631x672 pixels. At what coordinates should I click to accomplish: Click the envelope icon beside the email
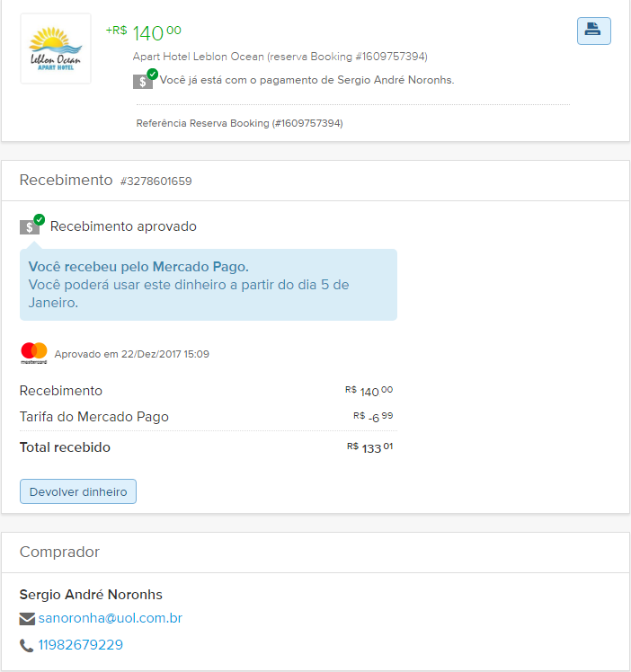pos(27,619)
